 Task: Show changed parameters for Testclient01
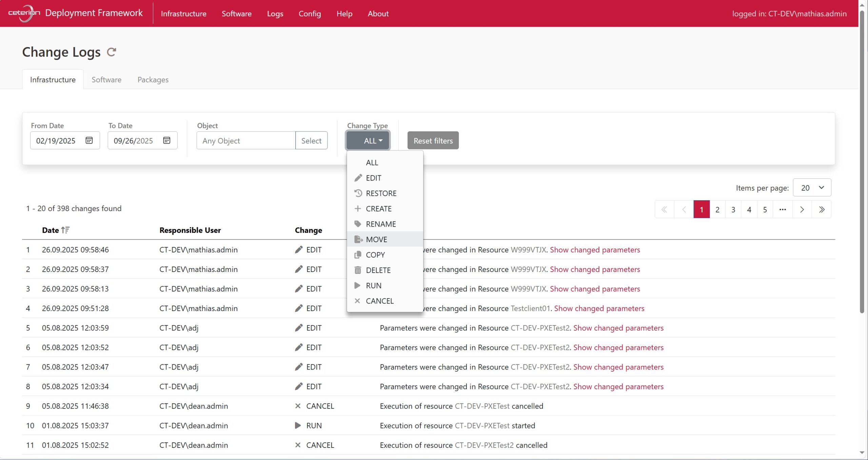coord(599,309)
